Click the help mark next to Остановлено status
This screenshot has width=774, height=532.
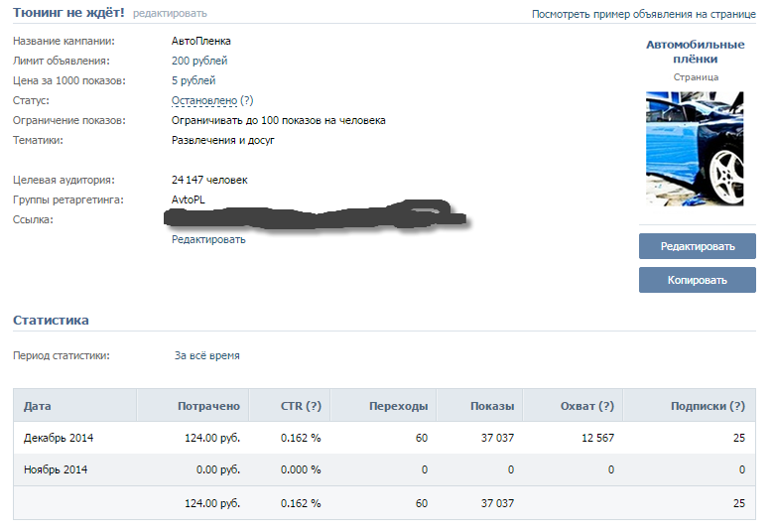pyautogui.click(x=247, y=101)
